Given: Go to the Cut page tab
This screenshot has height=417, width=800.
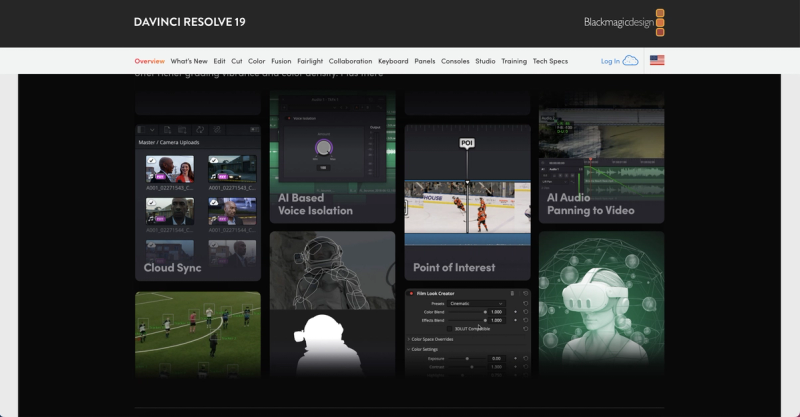Looking at the screenshot, I should coord(237,61).
